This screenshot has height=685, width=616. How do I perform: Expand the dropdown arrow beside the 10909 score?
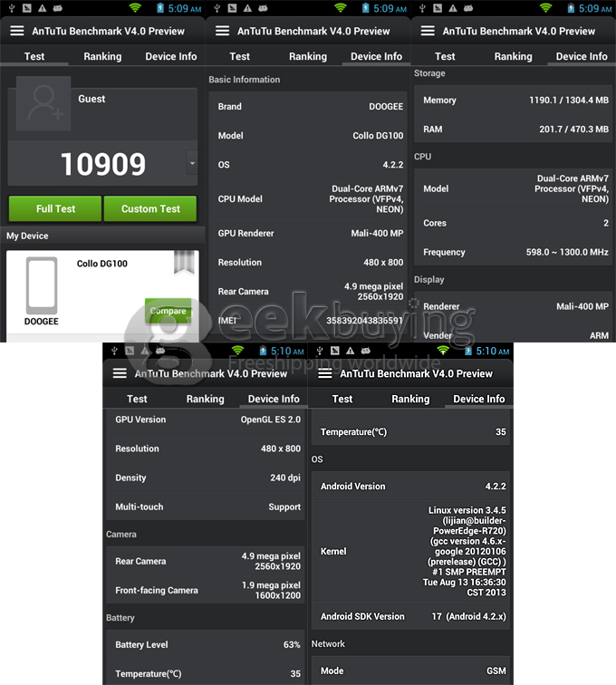tap(191, 164)
